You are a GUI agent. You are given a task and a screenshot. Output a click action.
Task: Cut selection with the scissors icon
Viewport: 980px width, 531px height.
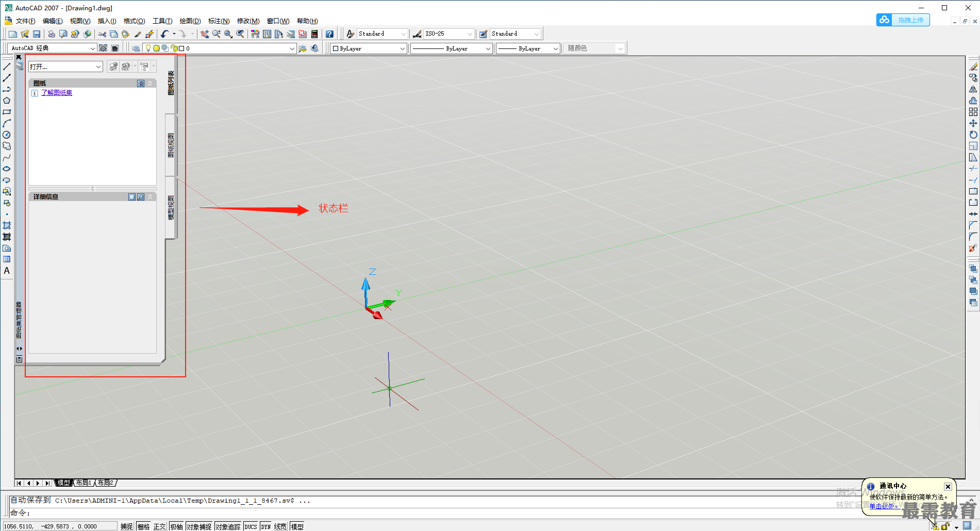click(102, 34)
